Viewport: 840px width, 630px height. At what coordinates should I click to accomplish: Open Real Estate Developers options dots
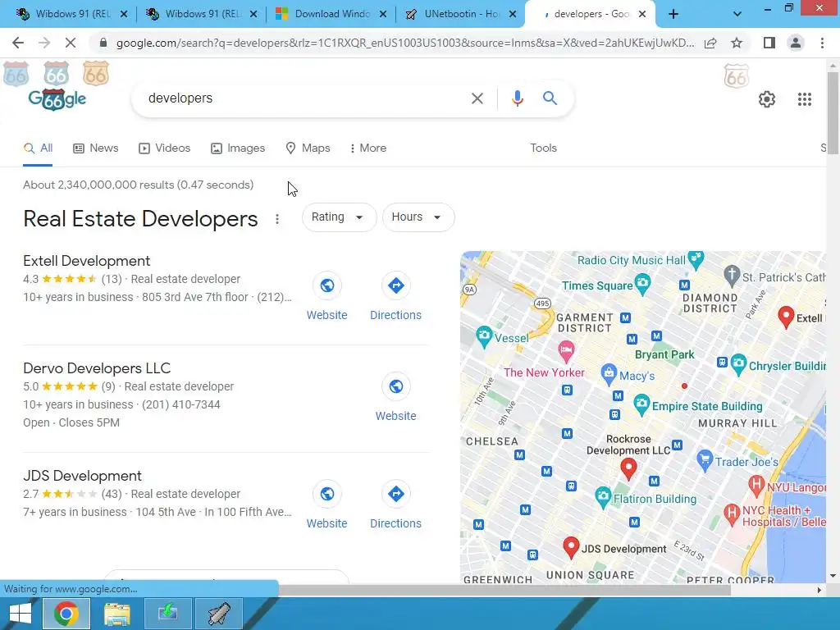click(x=277, y=219)
